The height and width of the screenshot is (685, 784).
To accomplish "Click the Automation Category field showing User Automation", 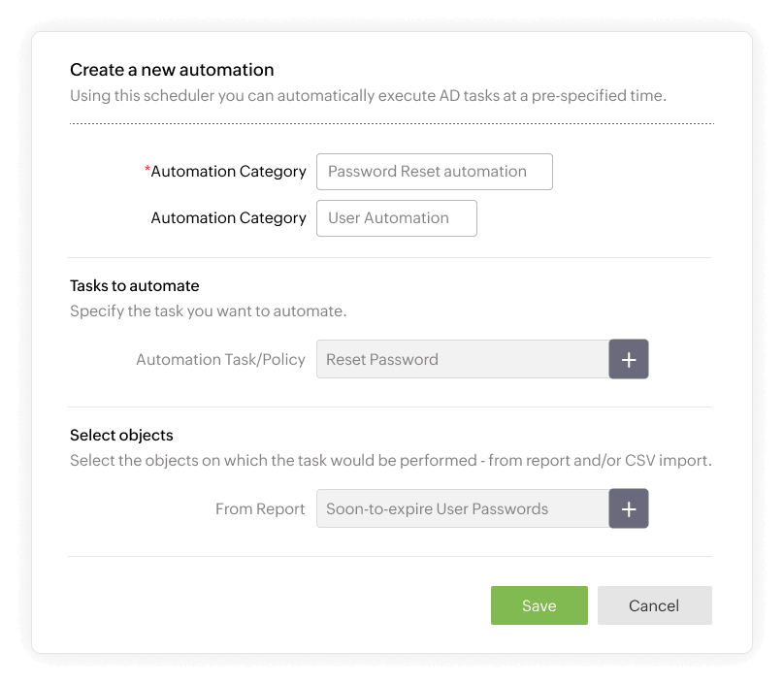I will [396, 217].
